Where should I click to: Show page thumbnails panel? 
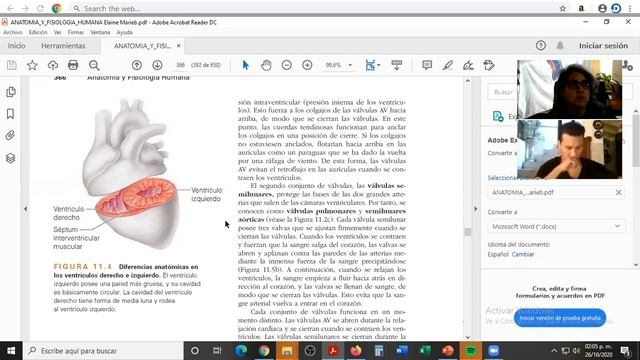[11, 92]
